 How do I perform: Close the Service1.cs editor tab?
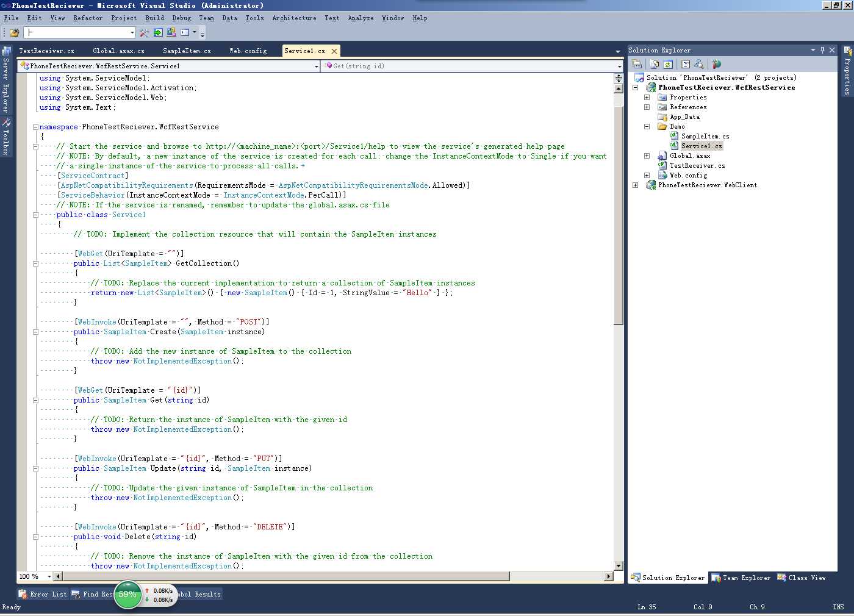(334, 51)
